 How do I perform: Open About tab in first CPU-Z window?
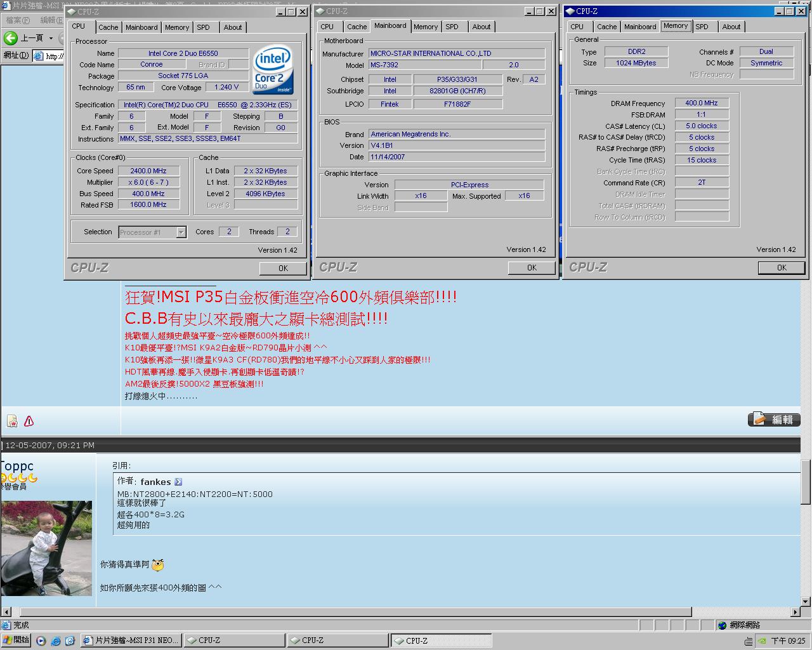[233, 27]
